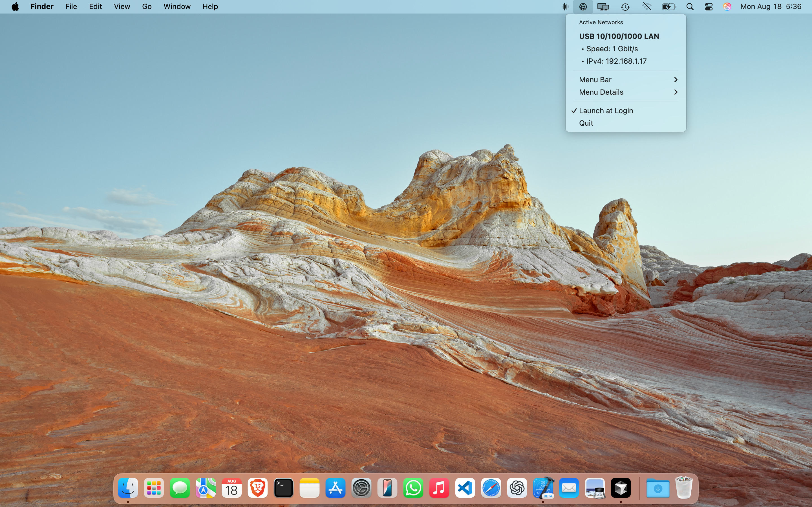Open Terminal from the Dock
812x507 pixels.
(284, 488)
